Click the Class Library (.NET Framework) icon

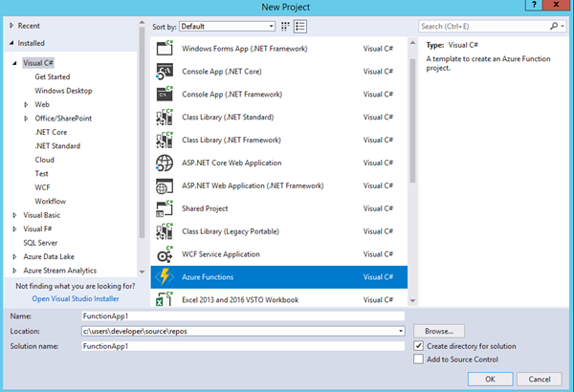click(x=165, y=140)
